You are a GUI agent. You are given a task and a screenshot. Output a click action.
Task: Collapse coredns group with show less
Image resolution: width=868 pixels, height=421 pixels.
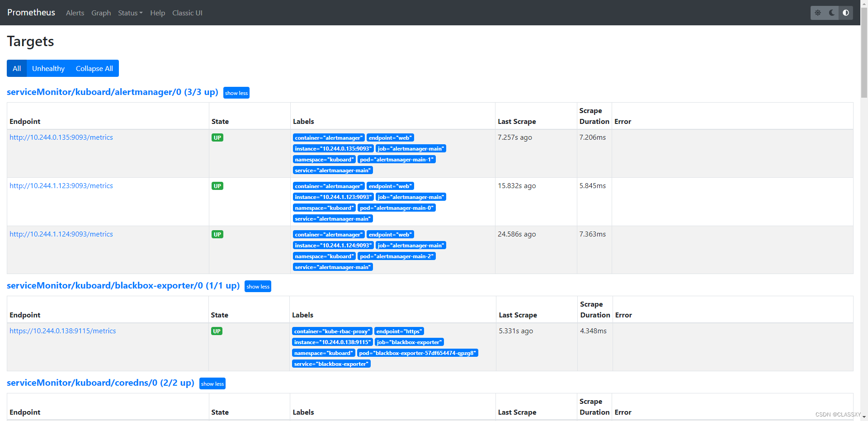[x=212, y=383]
